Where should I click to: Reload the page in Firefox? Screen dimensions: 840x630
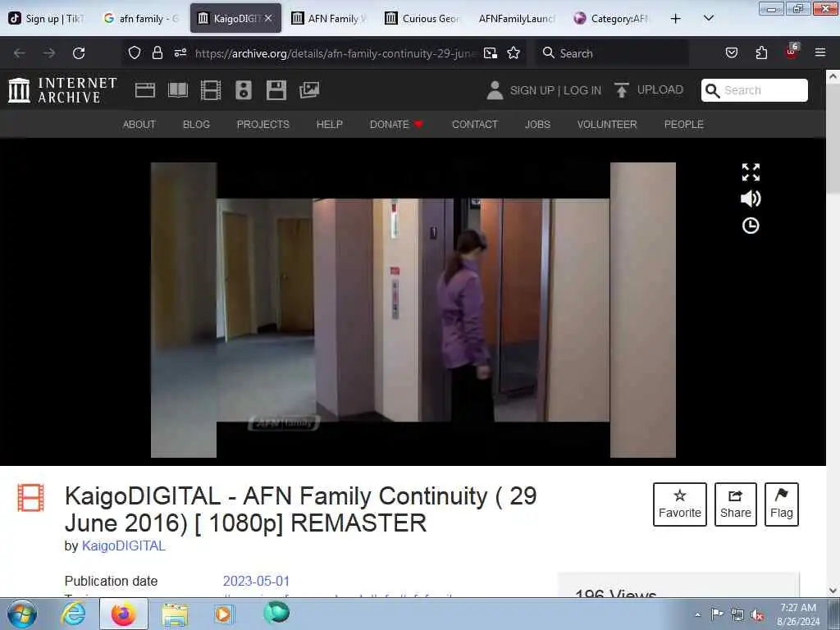(x=79, y=53)
